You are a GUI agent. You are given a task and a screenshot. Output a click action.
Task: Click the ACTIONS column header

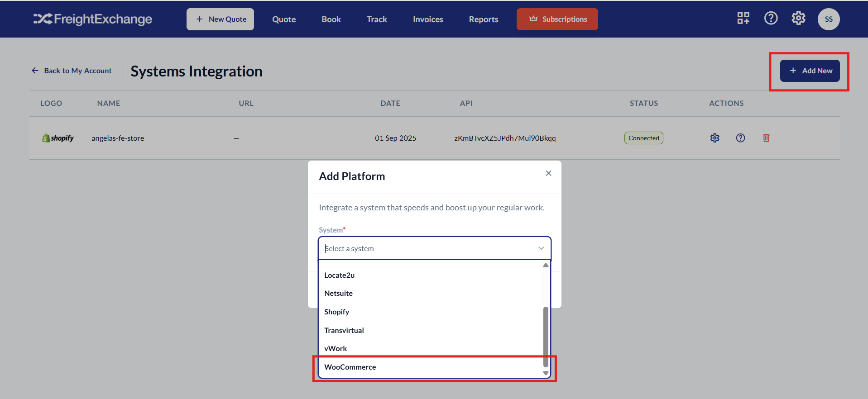(x=726, y=103)
